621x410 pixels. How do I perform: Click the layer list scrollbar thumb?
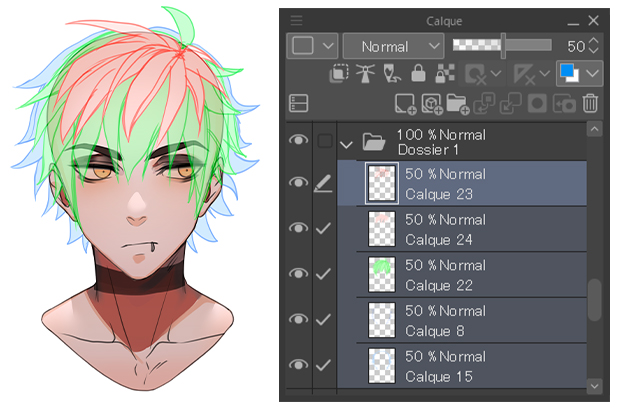point(594,300)
